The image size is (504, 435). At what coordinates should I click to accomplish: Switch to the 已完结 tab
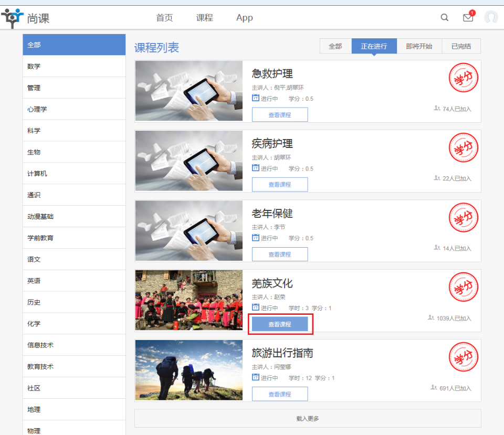461,46
